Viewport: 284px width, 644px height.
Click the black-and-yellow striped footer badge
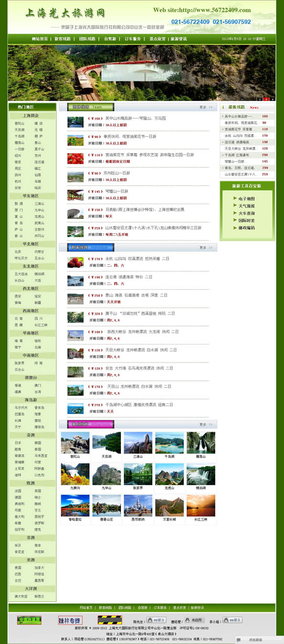tap(110, 621)
